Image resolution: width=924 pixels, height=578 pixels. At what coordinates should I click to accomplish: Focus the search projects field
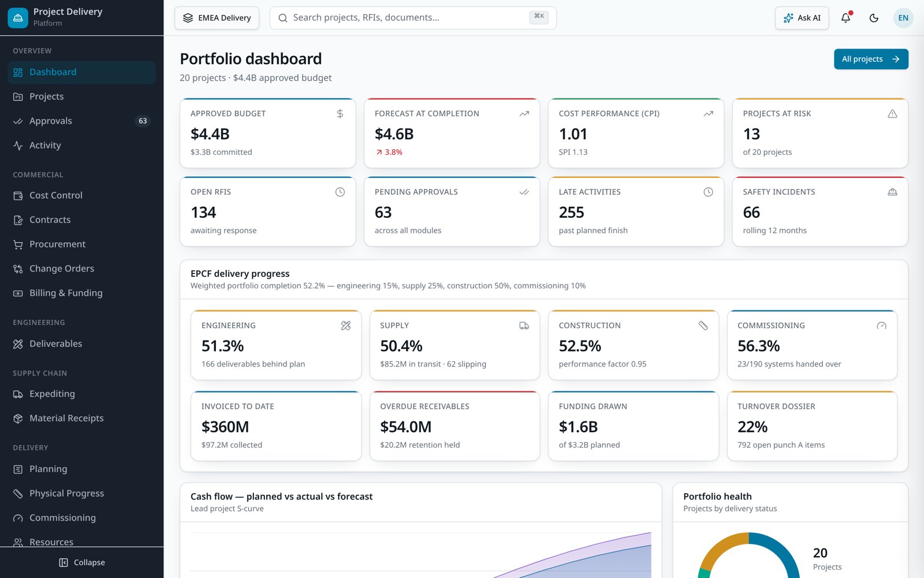coord(413,18)
